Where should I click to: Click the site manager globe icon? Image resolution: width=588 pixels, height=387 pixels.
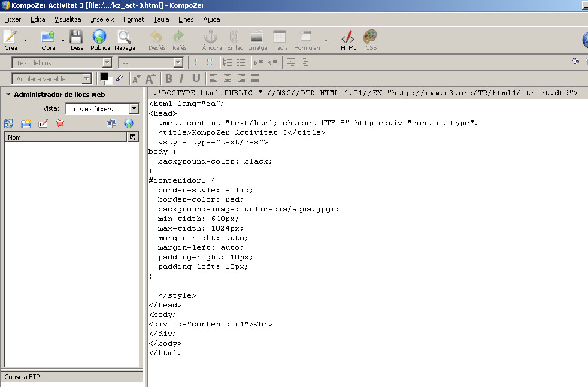pos(129,123)
